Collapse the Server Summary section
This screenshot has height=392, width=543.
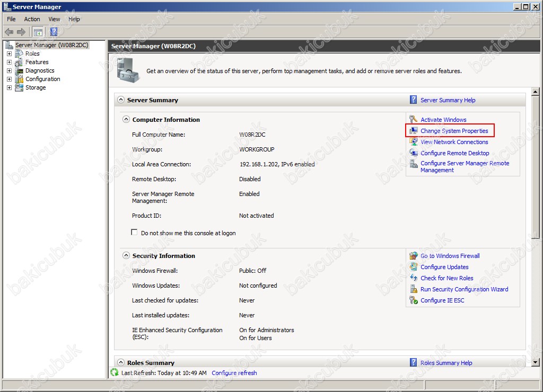[x=120, y=100]
